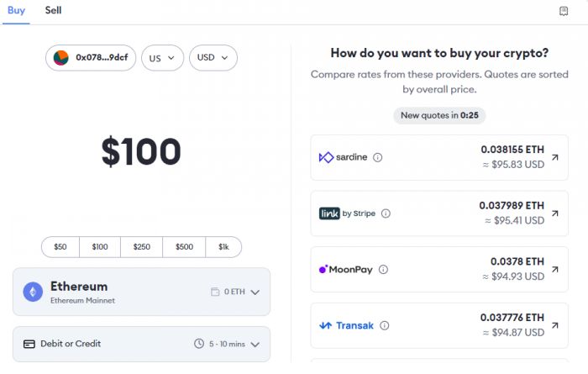Click the info icon next to Transak
588x374 pixels.
pyautogui.click(x=385, y=325)
